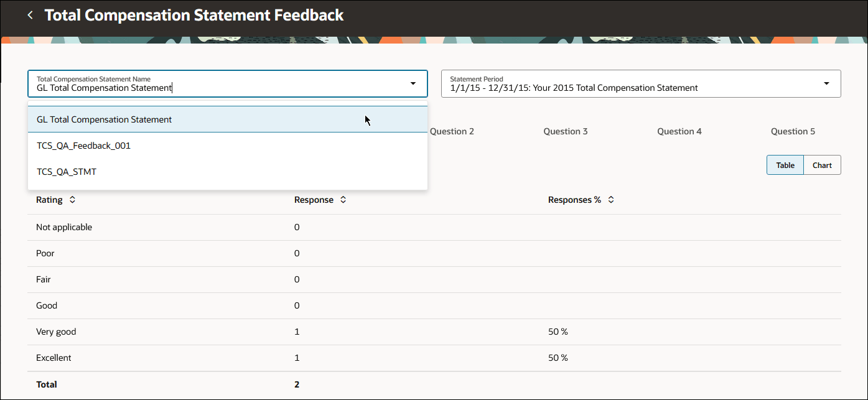Image resolution: width=868 pixels, height=400 pixels.
Task: Select the Question 5 tab
Action: point(793,131)
